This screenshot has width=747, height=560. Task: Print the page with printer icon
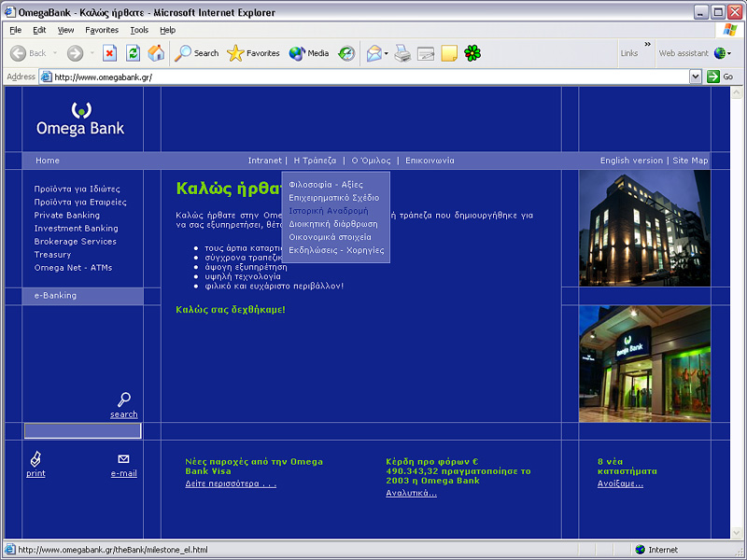coord(402,53)
